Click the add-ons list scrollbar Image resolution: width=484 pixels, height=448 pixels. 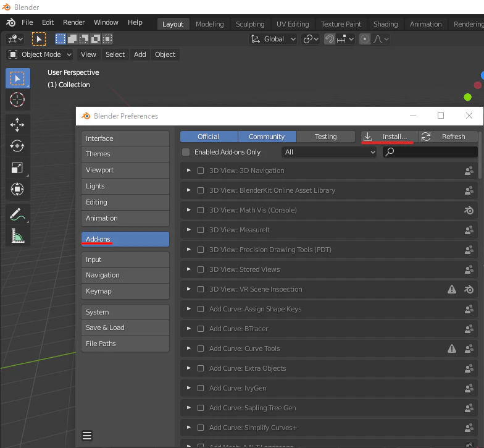tap(480, 154)
